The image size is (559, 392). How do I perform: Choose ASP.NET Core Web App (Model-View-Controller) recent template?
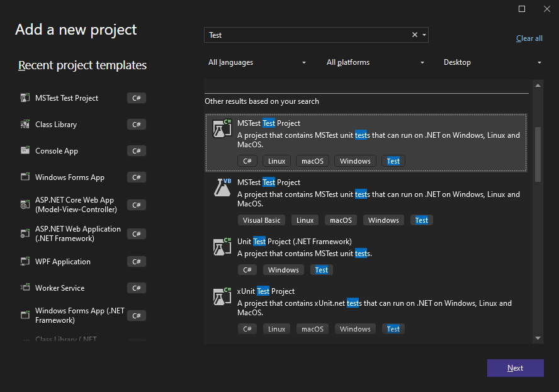click(76, 204)
